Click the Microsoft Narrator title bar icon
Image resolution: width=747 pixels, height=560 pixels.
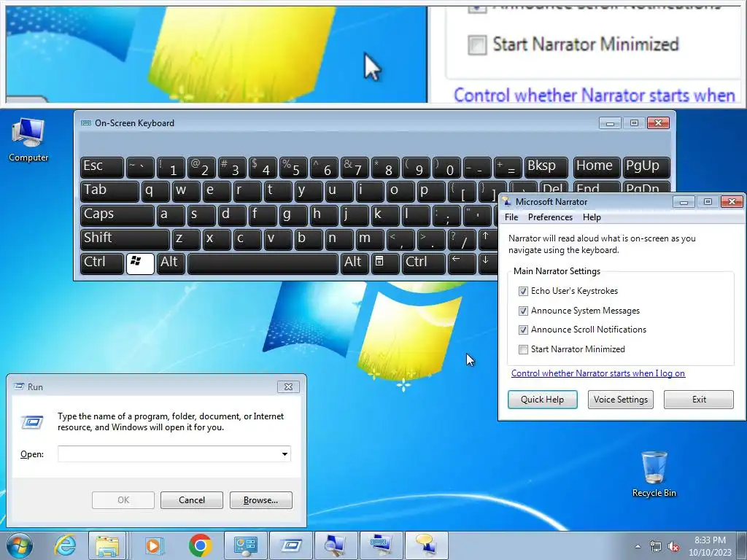tap(506, 202)
